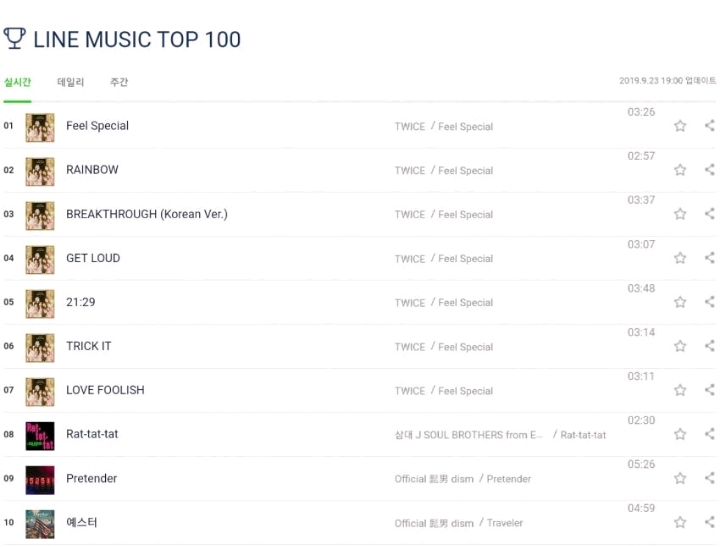The width and height of the screenshot is (720, 547).
Task: Open the TWICE artist link on row 04
Action: tap(410, 259)
